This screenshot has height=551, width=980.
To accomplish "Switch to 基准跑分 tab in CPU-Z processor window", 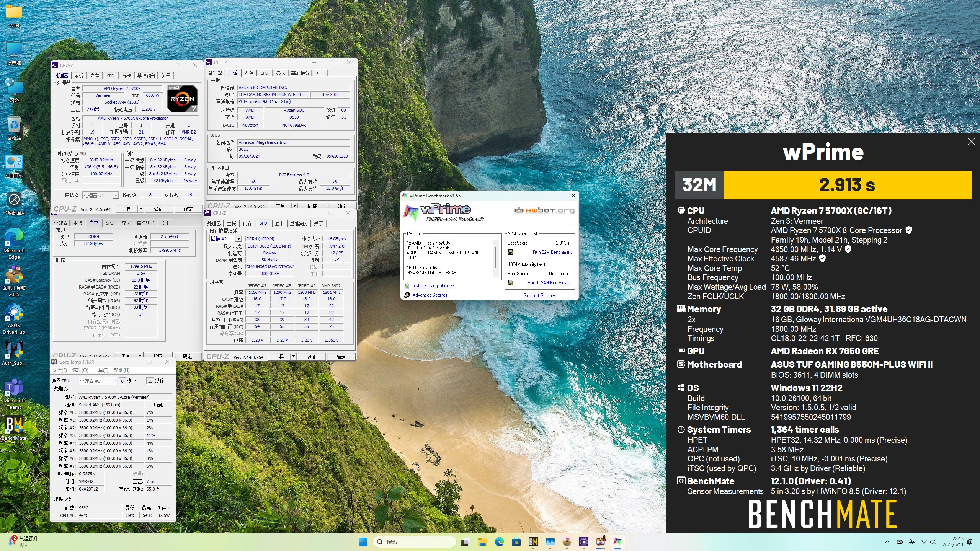I will click(146, 76).
